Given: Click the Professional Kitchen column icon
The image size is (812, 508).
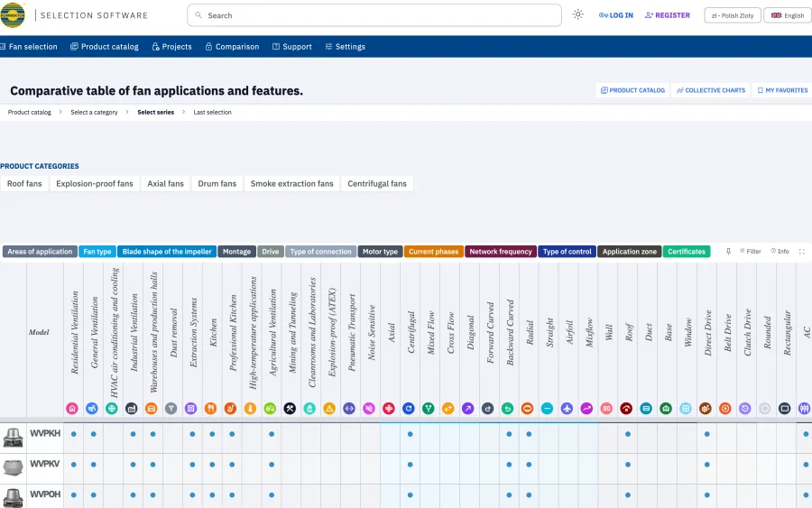Looking at the screenshot, I should point(230,409).
